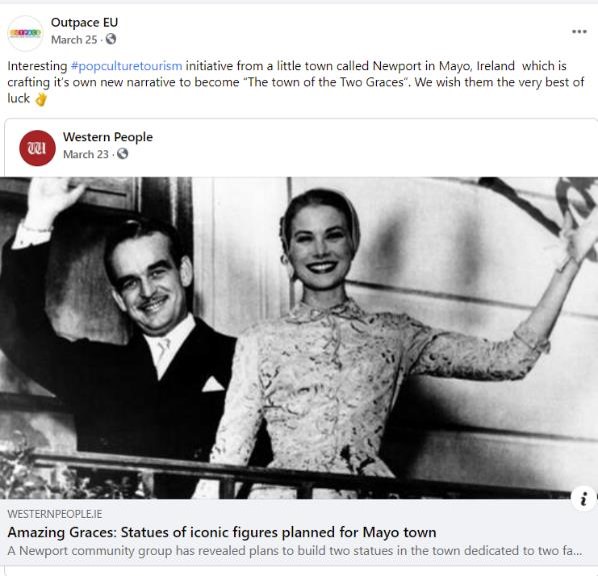
Task: Click the OK hand emoji after 'luck'
Action: tap(40, 99)
